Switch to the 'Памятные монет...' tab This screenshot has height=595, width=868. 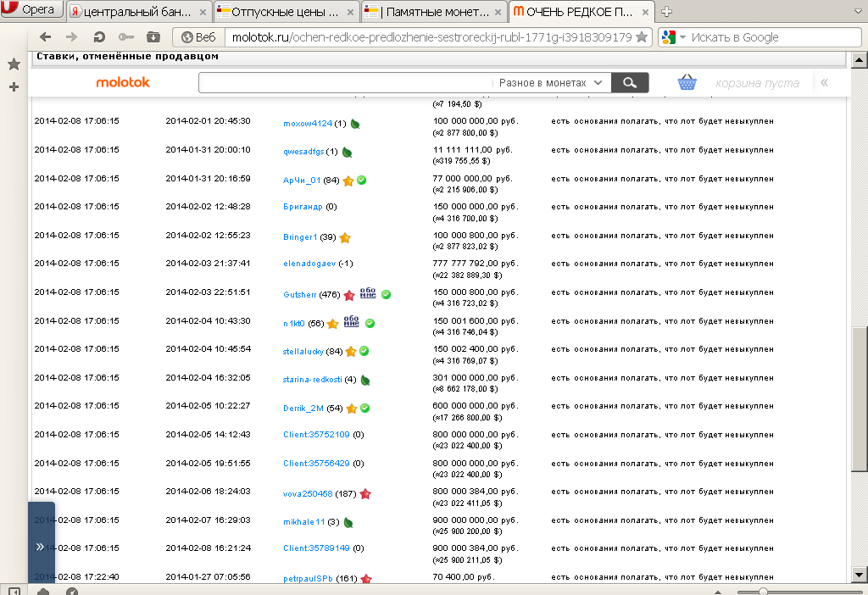point(432,12)
